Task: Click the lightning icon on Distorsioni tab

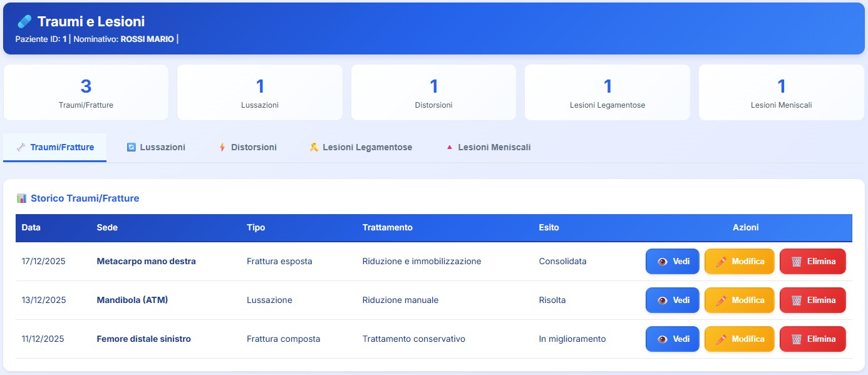Action: coord(222,148)
